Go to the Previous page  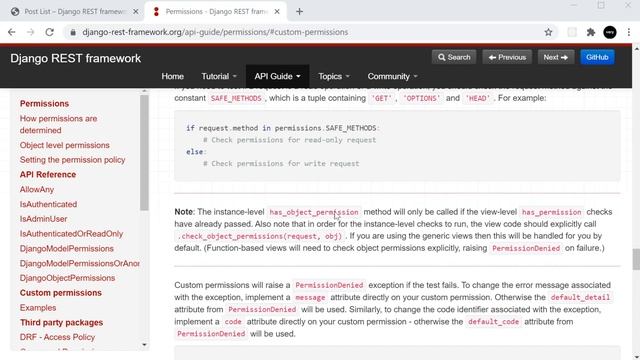pos(507,57)
